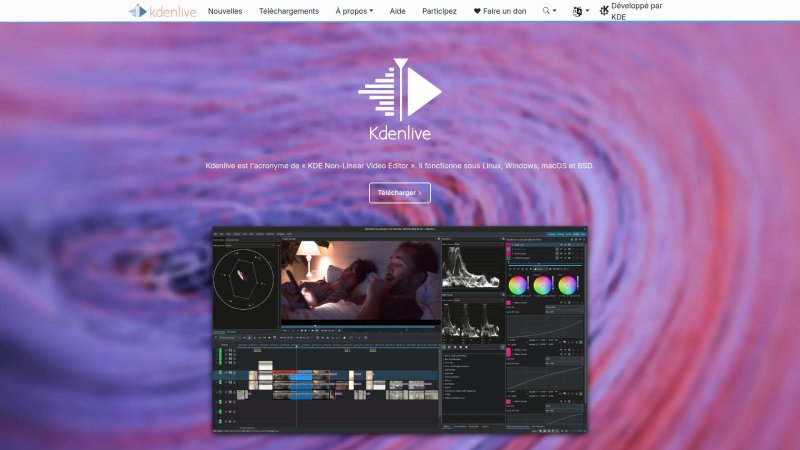The height and width of the screenshot is (450, 800).
Task: Click the Développé par KDE link
Action: [x=631, y=11]
